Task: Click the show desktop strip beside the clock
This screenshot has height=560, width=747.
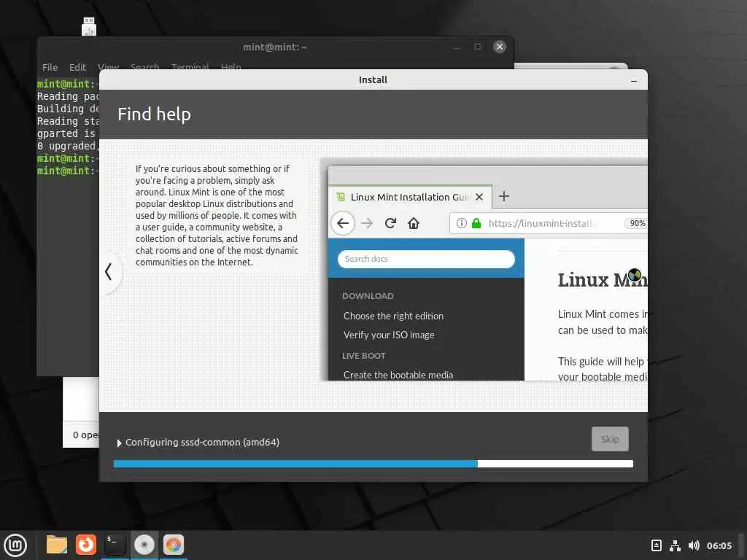Action: 741,545
